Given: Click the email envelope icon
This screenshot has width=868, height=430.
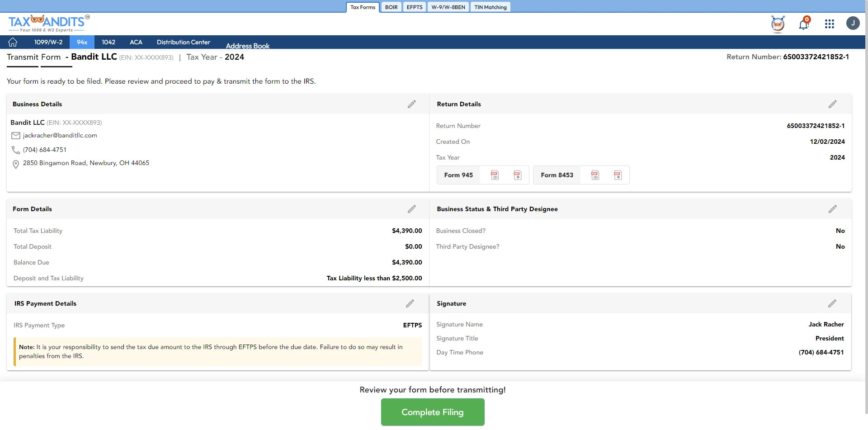Looking at the screenshot, I should [16, 136].
